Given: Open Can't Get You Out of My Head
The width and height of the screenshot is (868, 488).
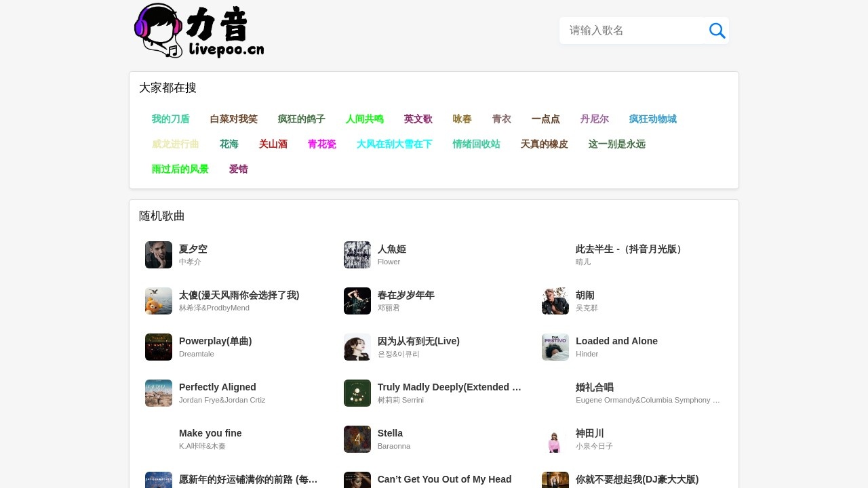Looking at the screenshot, I should pos(444,479).
